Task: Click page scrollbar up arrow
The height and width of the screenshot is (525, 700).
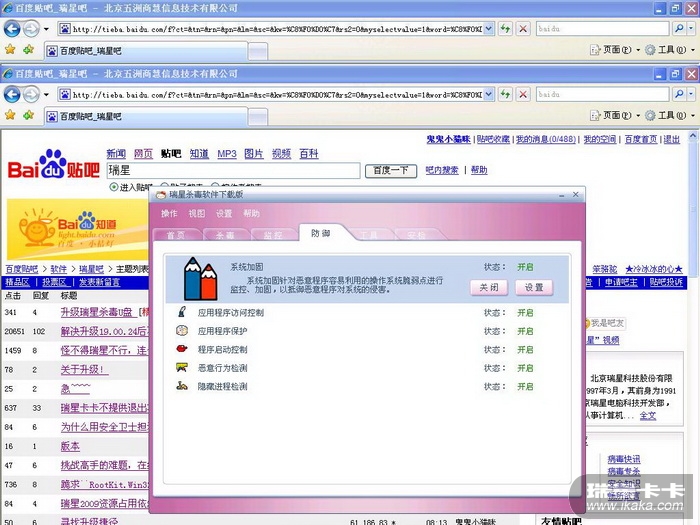Action: [x=692, y=135]
